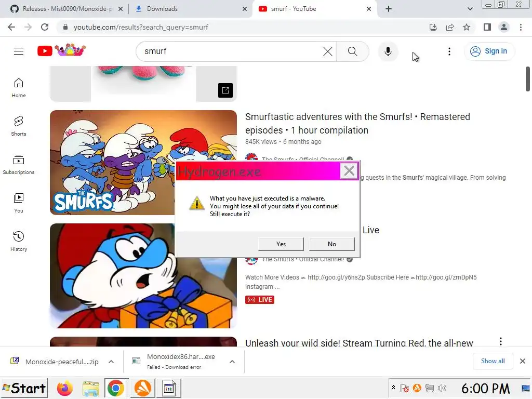Show hidden tray icons arrow
Screen dimensions: 532x399
click(x=393, y=388)
